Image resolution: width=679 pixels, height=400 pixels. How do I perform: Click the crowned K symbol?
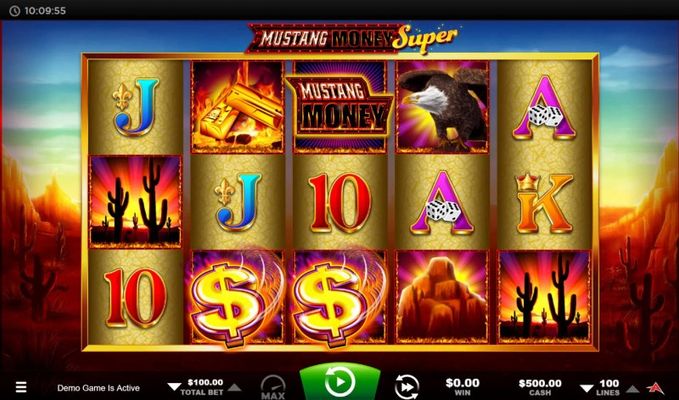pyautogui.click(x=544, y=202)
